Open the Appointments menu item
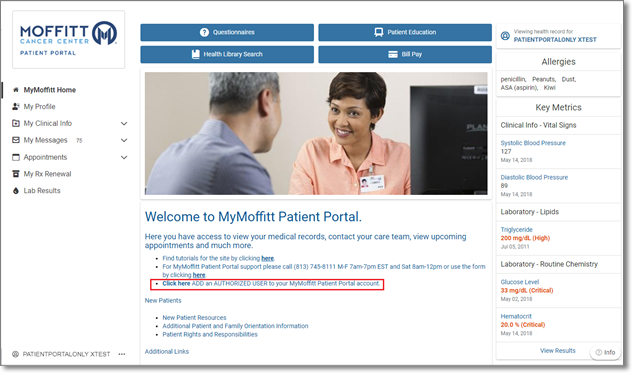Image resolution: width=634 pixels, height=375 pixels. (45, 157)
